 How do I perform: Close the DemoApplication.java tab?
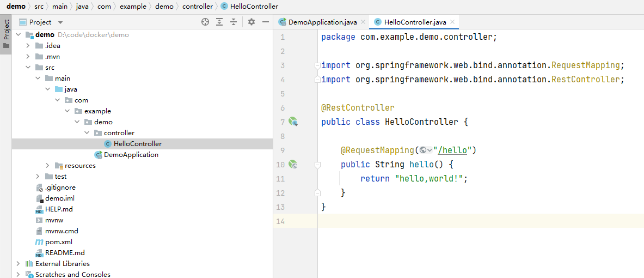[362, 22]
